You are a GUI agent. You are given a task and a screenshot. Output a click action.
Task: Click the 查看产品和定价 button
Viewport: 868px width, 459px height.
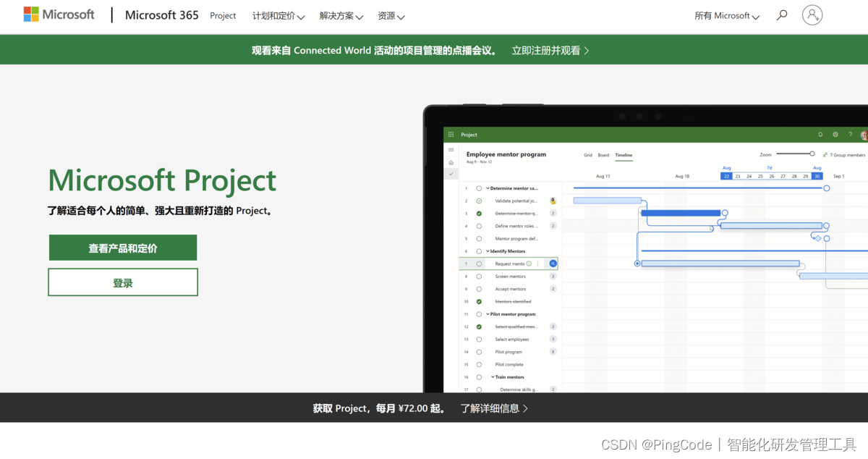click(123, 248)
